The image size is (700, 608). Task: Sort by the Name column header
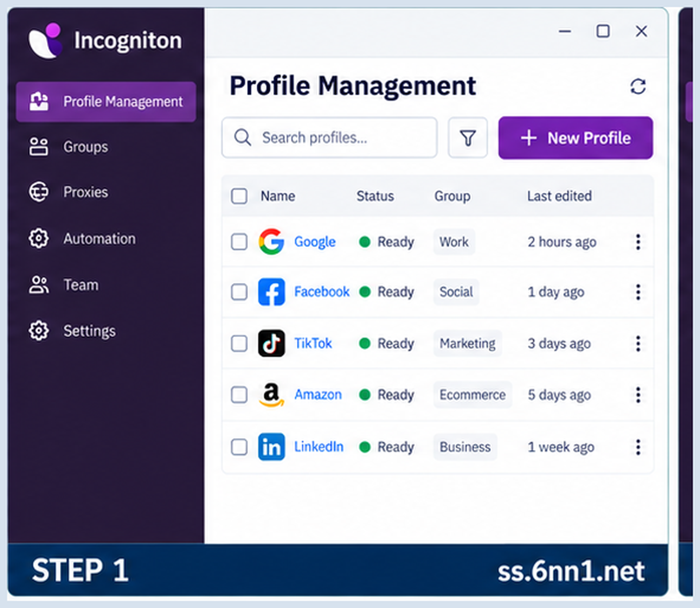(x=278, y=196)
